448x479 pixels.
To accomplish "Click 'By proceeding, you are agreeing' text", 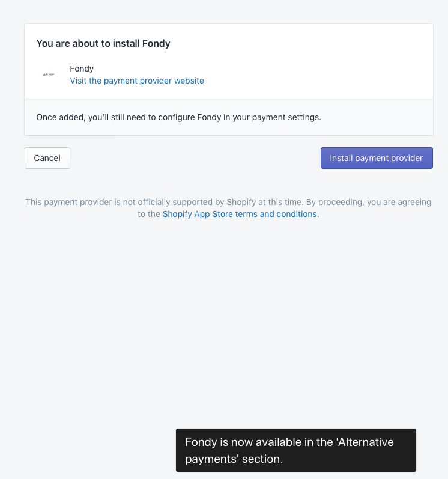I will 369,202.
